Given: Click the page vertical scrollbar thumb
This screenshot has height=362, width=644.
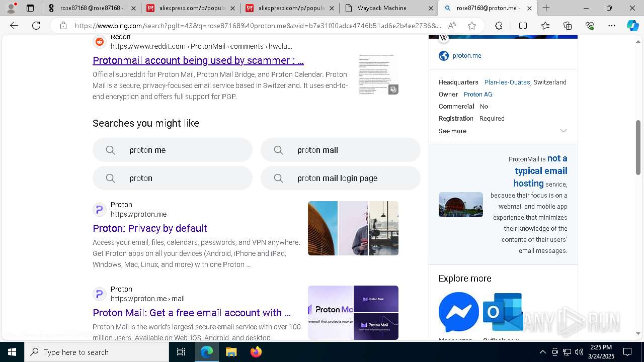Looking at the screenshot, I should tap(638, 147).
